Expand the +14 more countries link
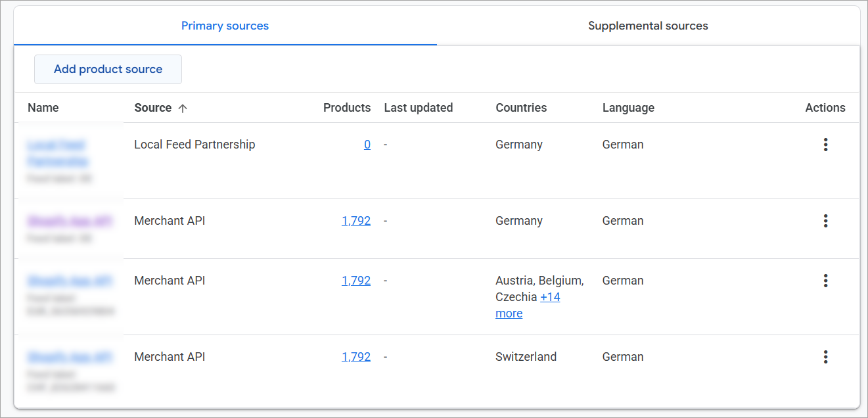The width and height of the screenshot is (868, 418). pyautogui.click(x=550, y=297)
